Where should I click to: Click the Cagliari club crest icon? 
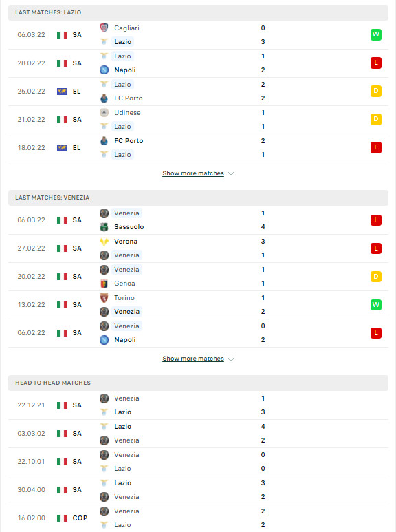point(104,28)
